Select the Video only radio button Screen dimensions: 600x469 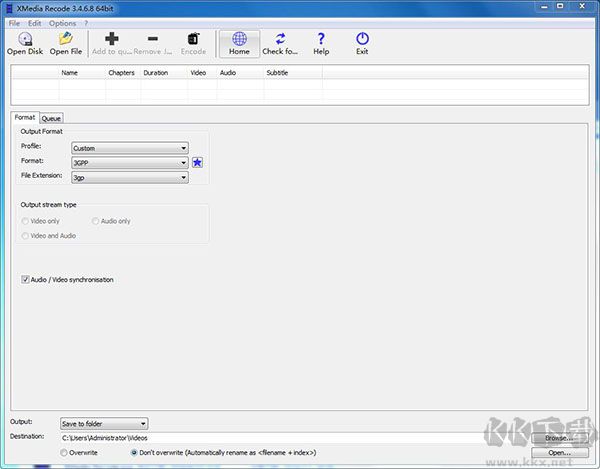25,221
